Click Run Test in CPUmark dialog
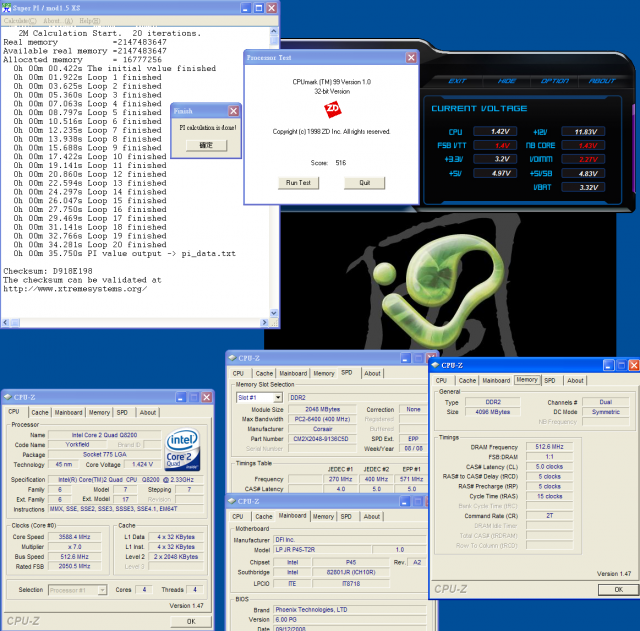Screen dimensions: 640x631 click(298, 182)
